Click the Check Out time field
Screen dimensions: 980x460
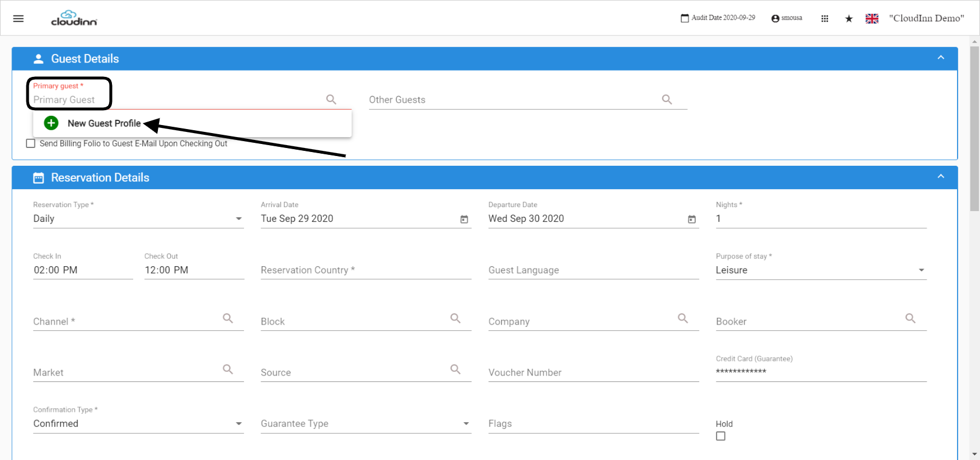[194, 270]
